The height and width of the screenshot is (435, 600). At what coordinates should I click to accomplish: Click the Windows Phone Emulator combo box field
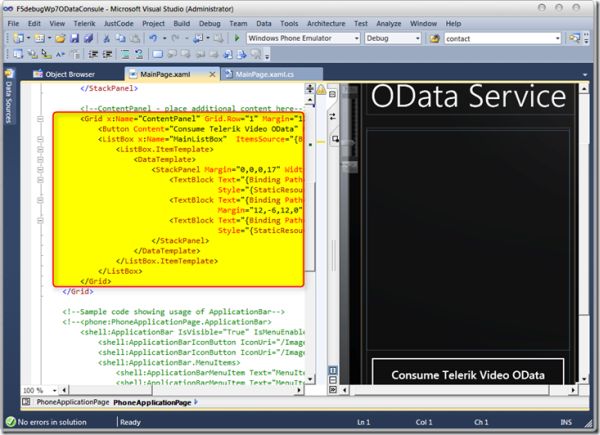click(303, 38)
